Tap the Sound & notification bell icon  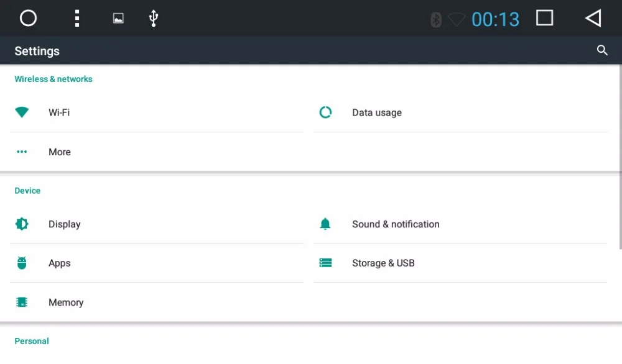tap(325, 224)
